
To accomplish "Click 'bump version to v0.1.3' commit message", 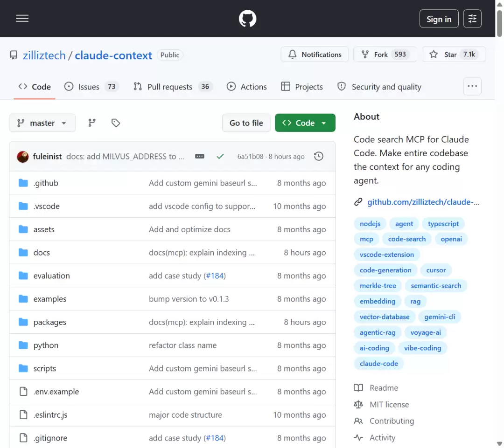I will [x=189, y=299].
